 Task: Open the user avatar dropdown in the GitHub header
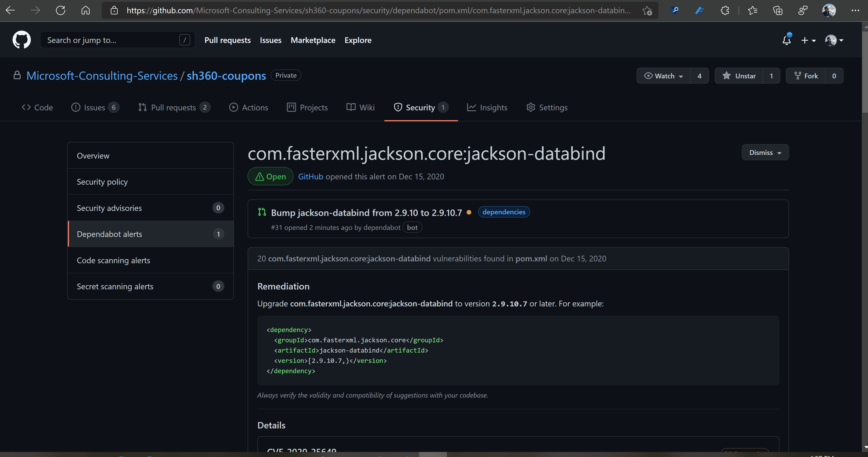coord(834,40)
